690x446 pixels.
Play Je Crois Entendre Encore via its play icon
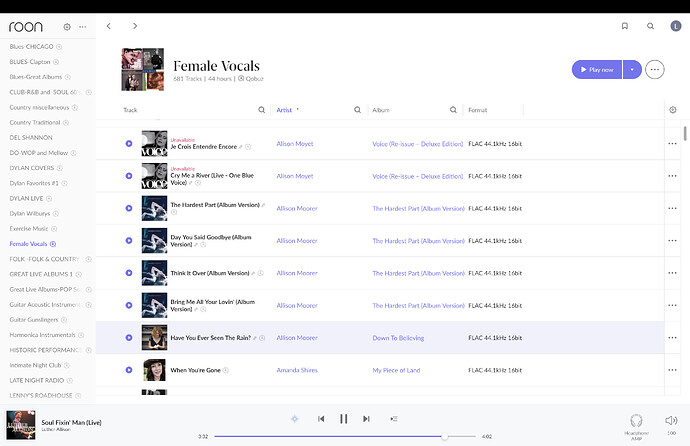point(129,143)
